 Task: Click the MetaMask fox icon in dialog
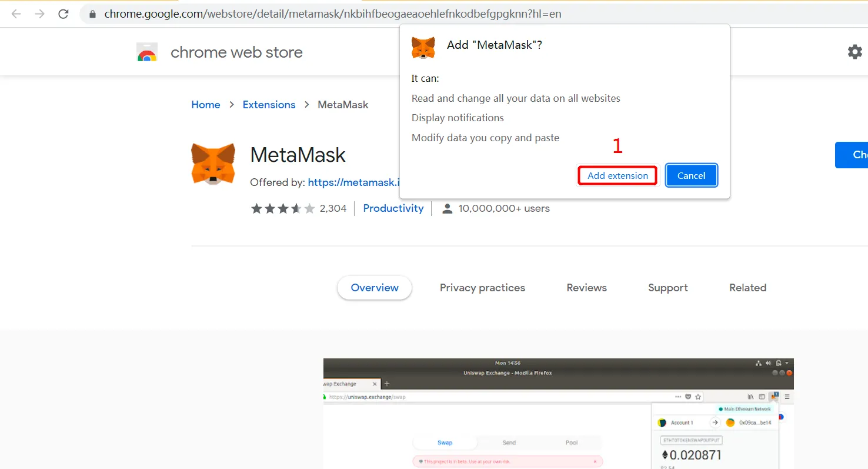[x=423, y=46]
